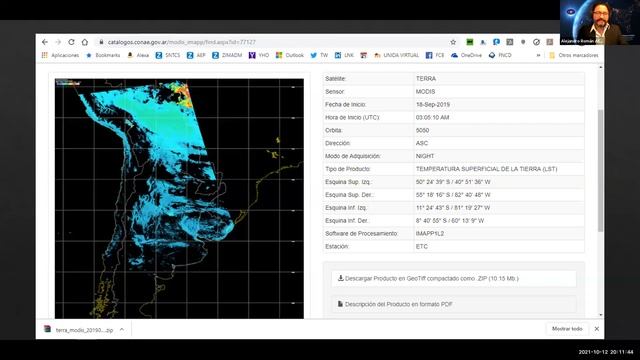Viewport: 640px width, 360px height.
Task: Click the NIGHT acquisition mode value
Action: pos(425,156)
